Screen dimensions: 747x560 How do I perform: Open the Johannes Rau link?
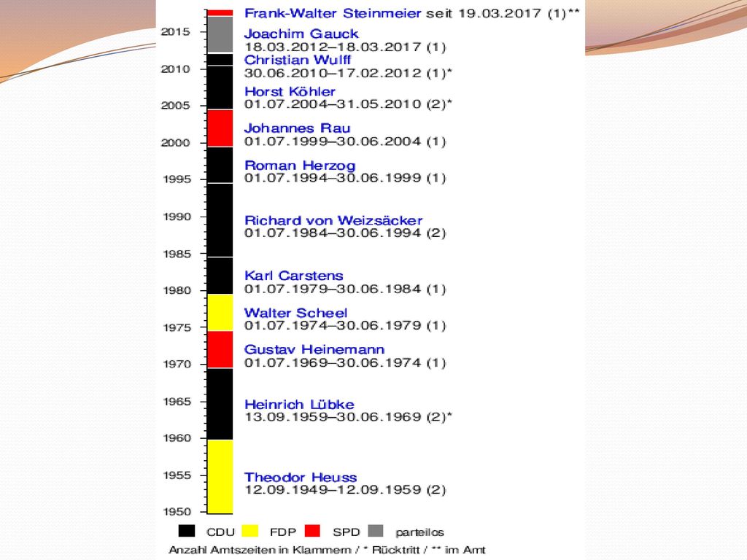coord(298,128)
